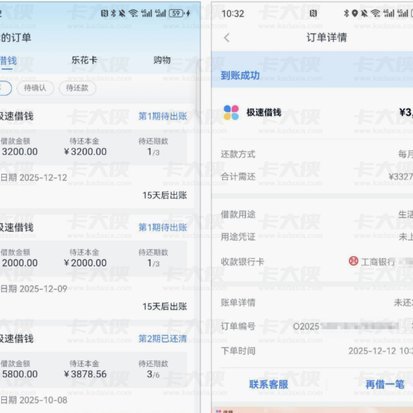Tap the 工商银行 bank logo icon

tap(353, 261)
